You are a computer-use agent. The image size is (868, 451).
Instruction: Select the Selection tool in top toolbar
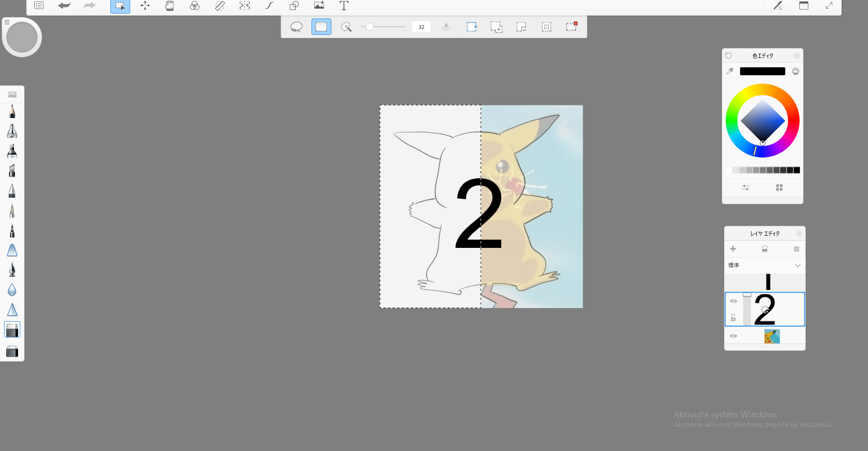click(120, 6)
